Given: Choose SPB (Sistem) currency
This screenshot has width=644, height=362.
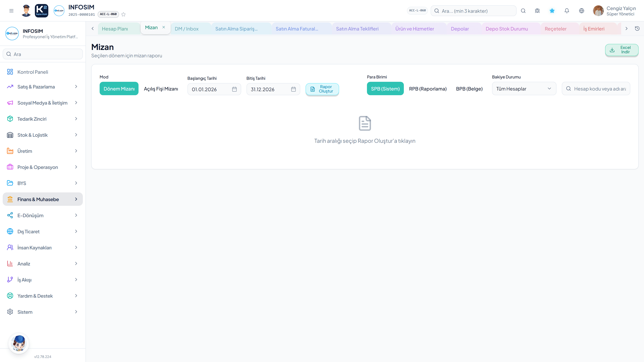Looking at the screenshot, I should tap(385, 89).
